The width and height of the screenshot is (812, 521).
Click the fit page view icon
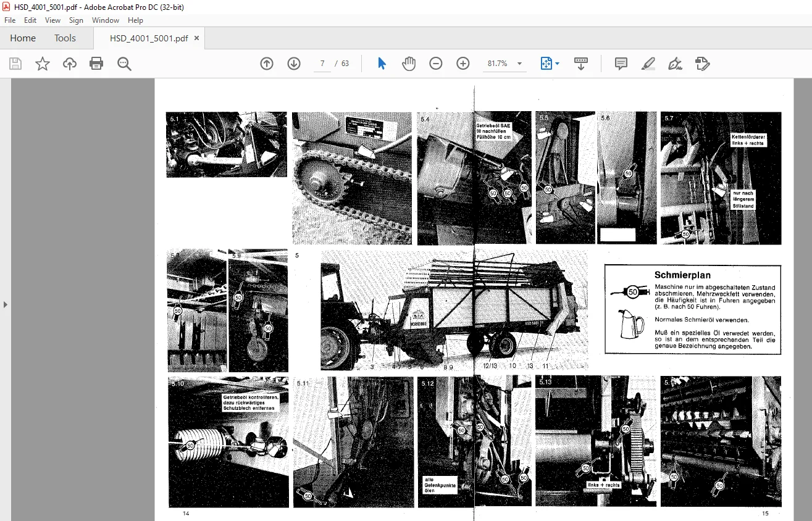[546, 64]
